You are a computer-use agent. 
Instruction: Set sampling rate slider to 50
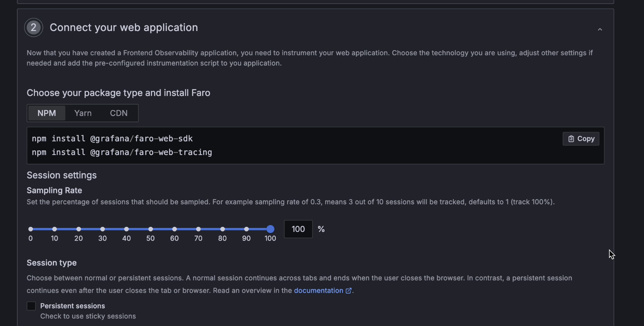tap(151, 229)
